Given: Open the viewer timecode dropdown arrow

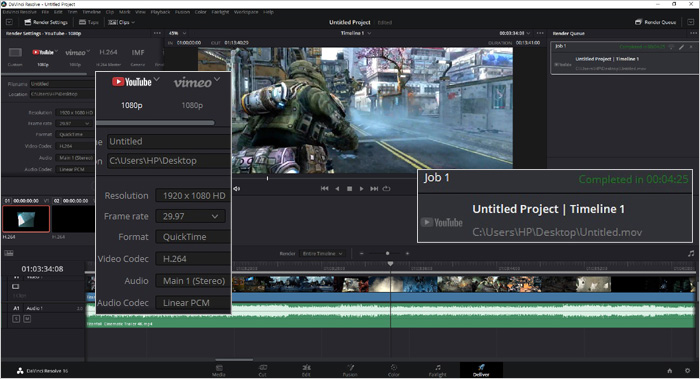Looking at the screenshot, I should point(529,33).
